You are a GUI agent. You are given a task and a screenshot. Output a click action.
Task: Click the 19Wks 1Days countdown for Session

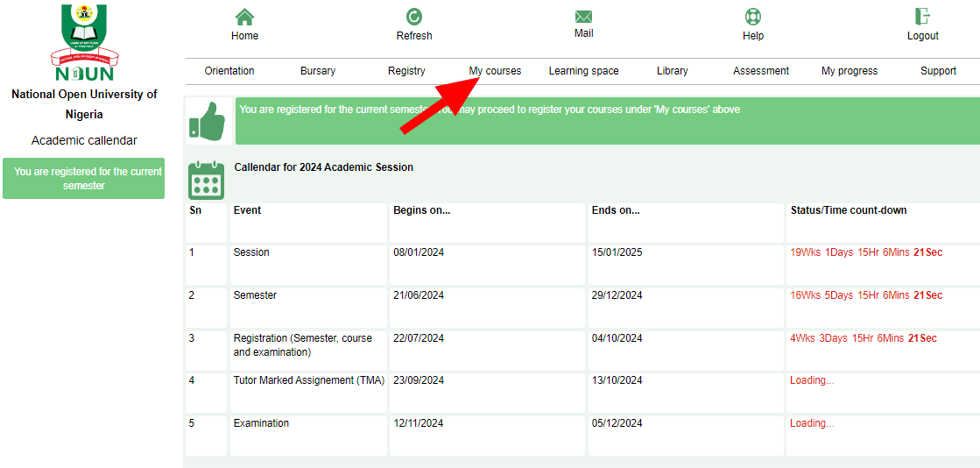(866, 252)
